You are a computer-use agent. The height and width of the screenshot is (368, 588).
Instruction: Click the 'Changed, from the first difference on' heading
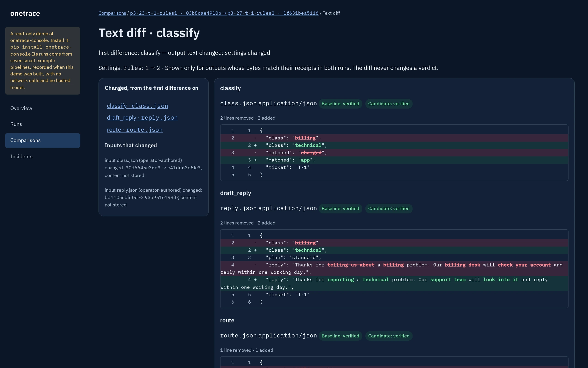click(x=151, y=88)
